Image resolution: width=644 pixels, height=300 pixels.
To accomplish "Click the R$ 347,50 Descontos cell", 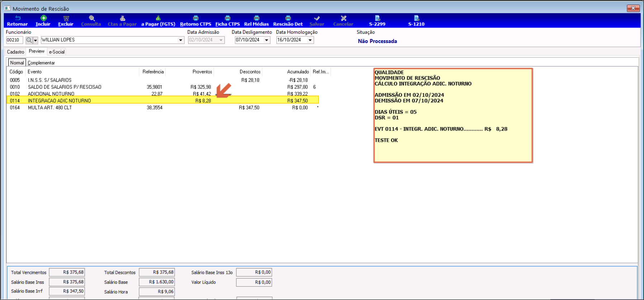I will pos(249,108).
